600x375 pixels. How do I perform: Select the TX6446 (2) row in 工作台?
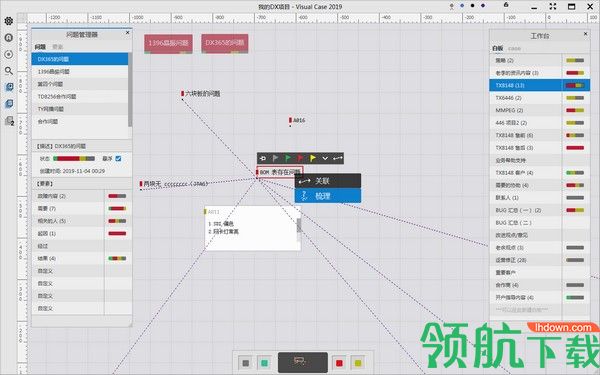point(540,98)
